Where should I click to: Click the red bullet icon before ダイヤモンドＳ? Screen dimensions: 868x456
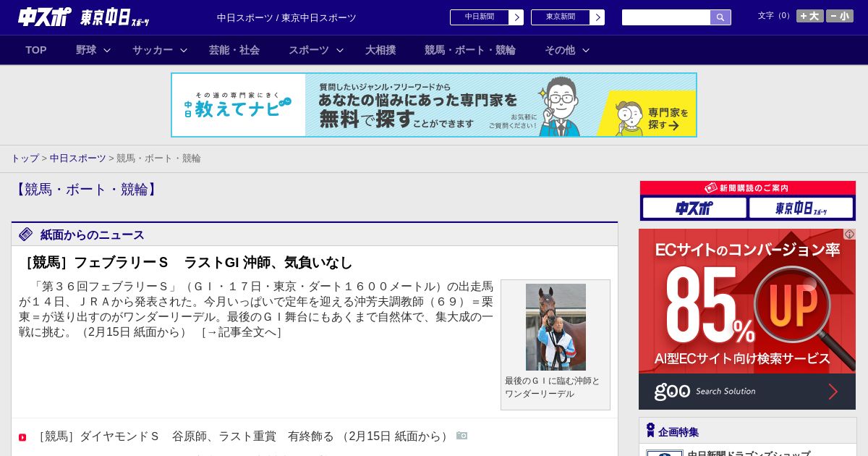(x=22, y=437)
